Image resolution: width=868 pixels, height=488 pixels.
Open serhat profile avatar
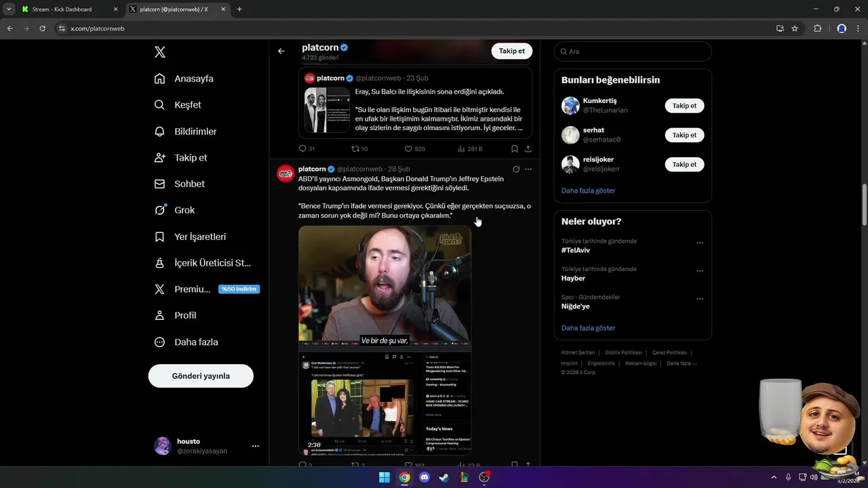pyautogui.click(x=570, y=135)
